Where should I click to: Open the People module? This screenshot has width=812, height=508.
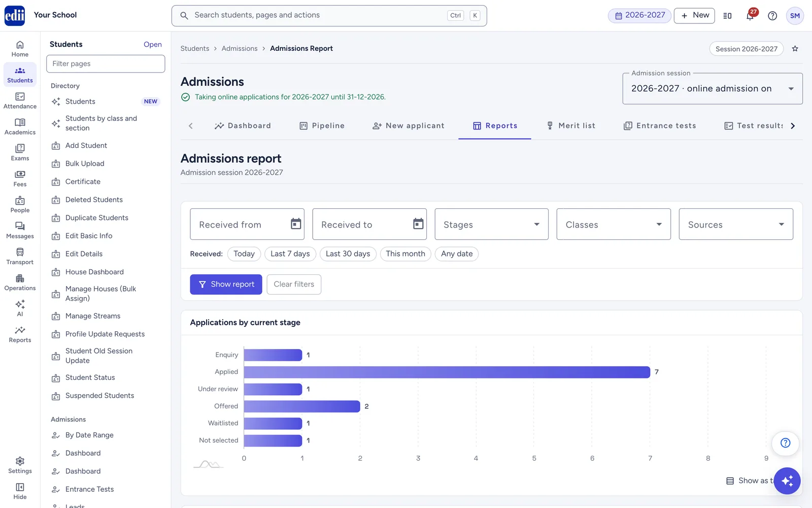[x=20, y=204]
